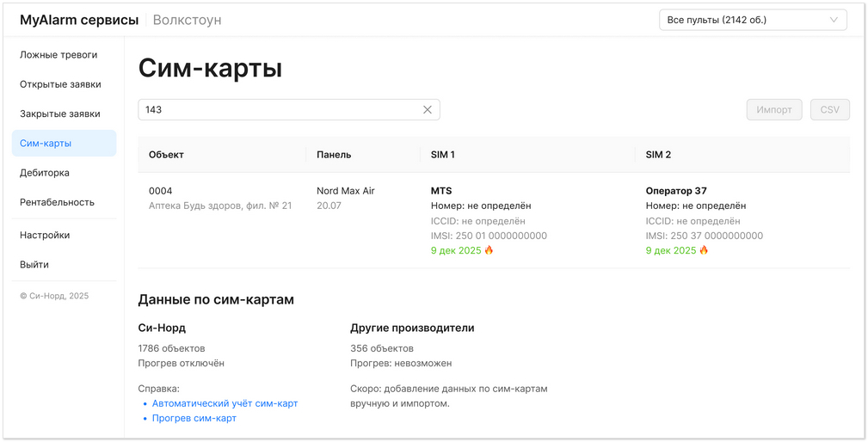Go to Открытые заявки section
Screen dimensions: 868x442
point(60,84)
